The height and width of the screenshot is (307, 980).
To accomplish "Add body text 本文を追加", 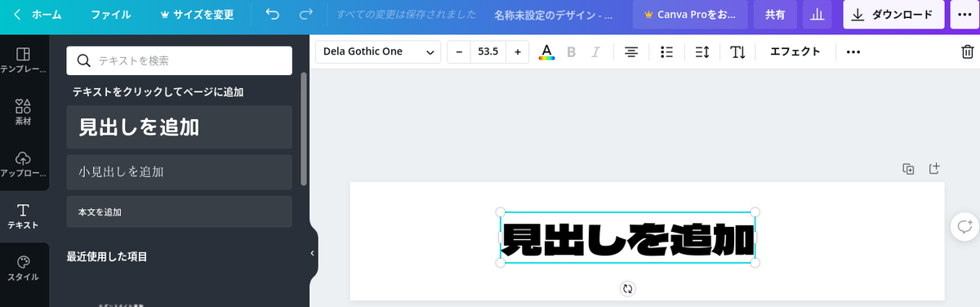I will [x=179, y=211].
